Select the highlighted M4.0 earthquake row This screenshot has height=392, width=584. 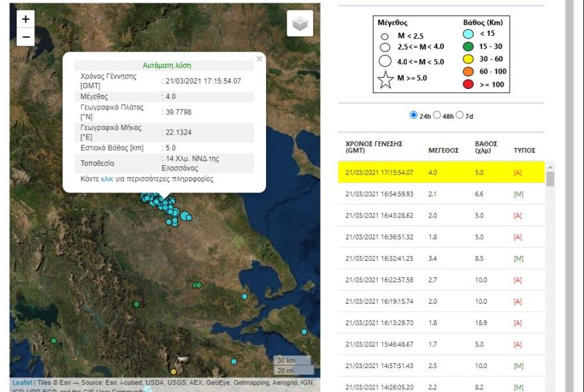pos(438,172)
